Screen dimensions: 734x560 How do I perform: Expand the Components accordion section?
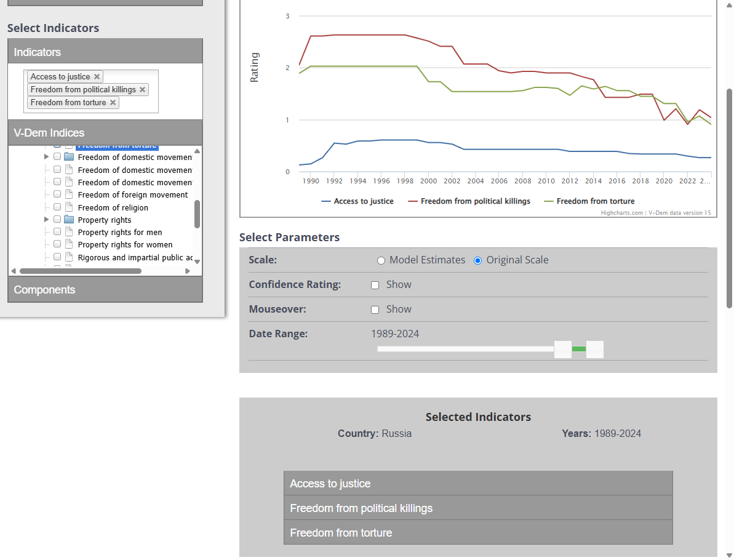click(105, 290)
